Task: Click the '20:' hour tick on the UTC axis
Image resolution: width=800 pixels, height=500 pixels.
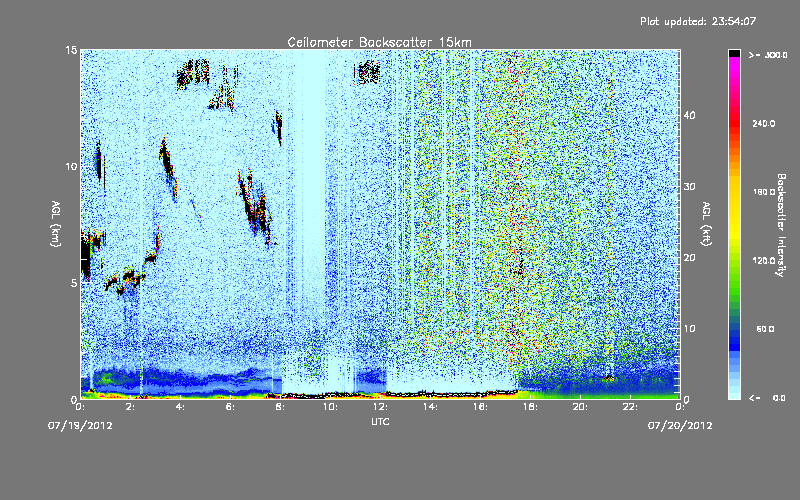Action: [580, 407]
